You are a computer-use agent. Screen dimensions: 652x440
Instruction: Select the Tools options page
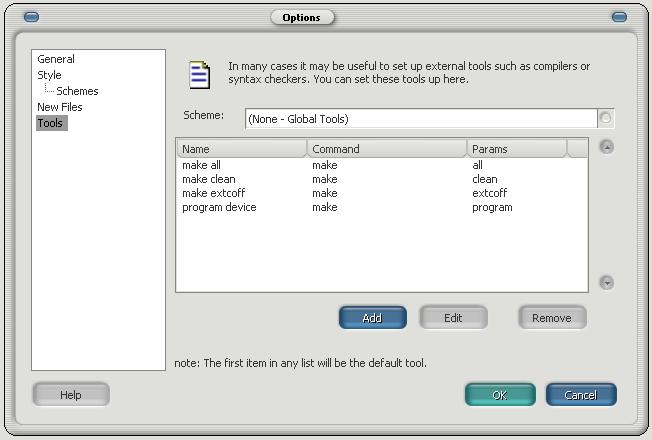pyautogui.click(x=51, y=123)
